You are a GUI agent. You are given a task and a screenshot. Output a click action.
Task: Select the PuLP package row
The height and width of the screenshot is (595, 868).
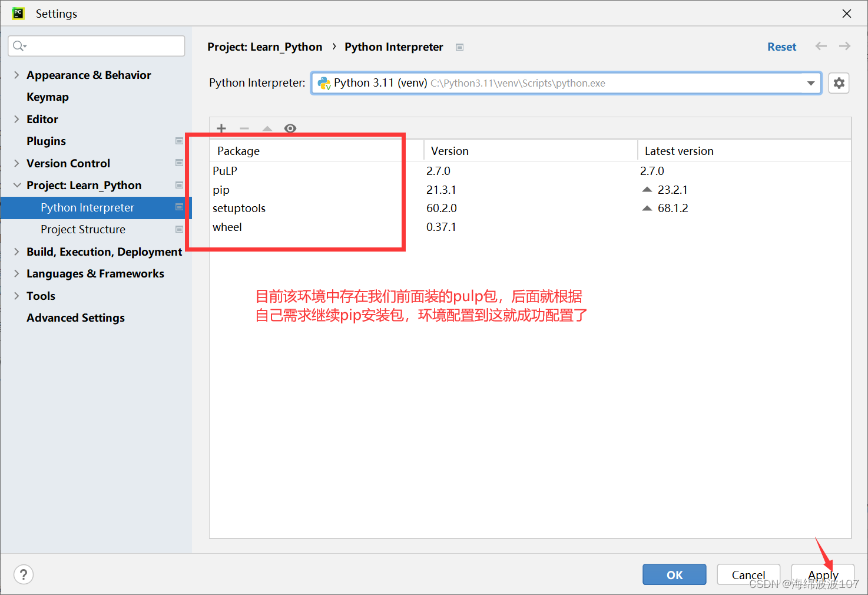(530, 171)
